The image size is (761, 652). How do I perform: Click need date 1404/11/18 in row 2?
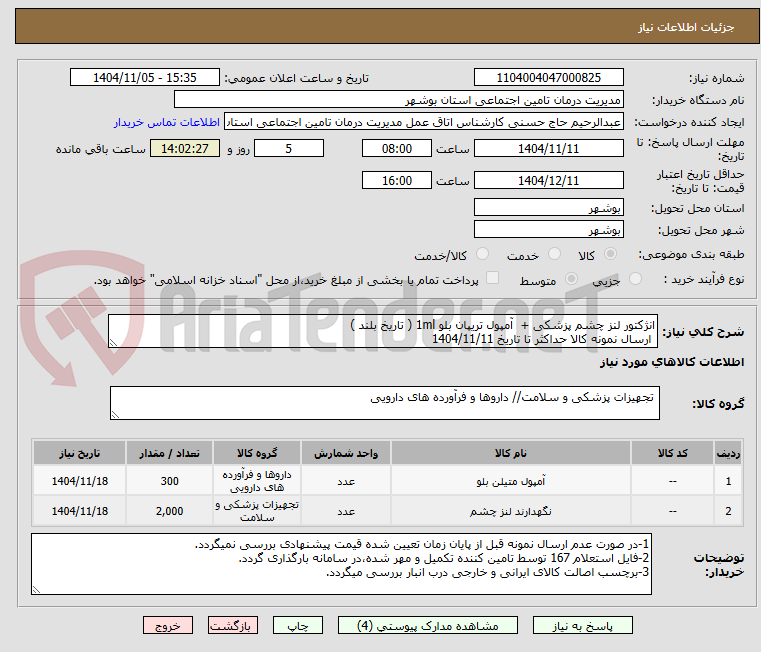click(80, 511)
